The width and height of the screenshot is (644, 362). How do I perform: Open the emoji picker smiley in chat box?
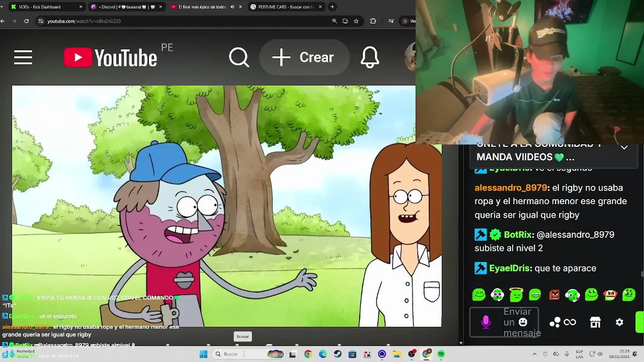(523, 322)
